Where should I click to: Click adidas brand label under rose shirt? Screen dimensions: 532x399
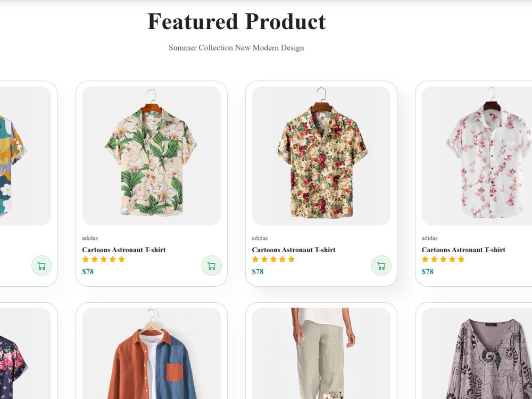point(260,238)
